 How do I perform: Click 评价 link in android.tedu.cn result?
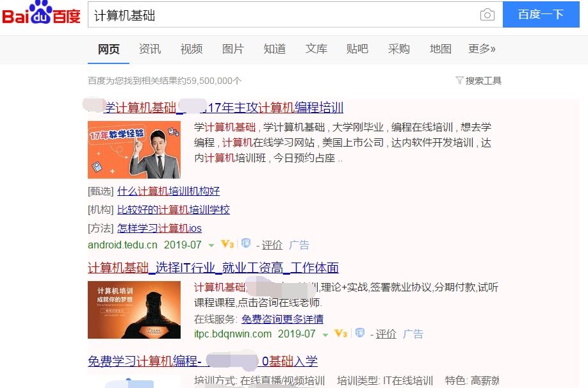(x=272, y=245)
